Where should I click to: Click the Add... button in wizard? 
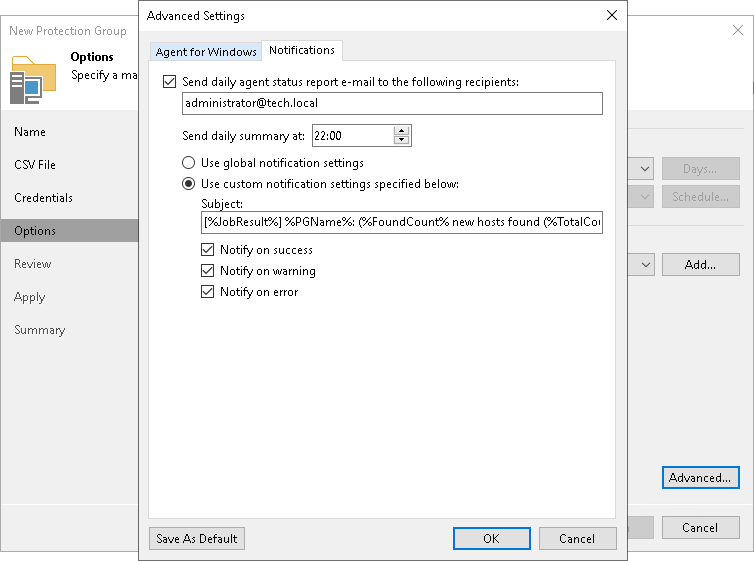coord(700,264)
